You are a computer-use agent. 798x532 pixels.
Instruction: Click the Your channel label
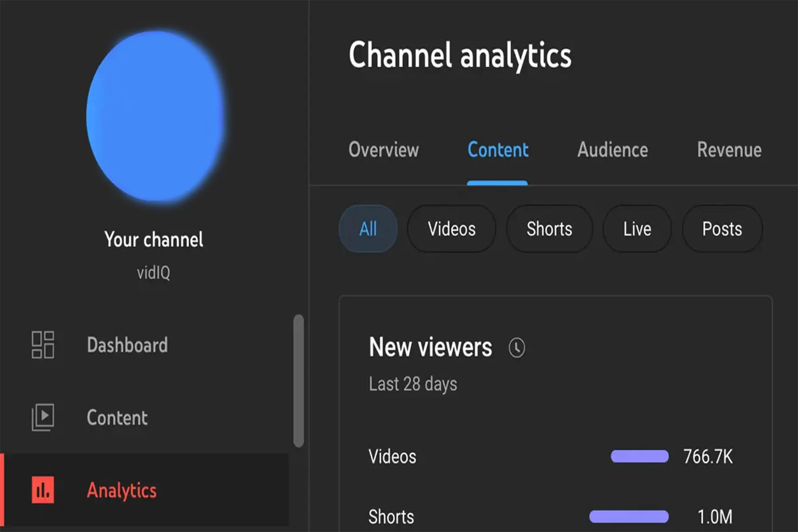154,239
